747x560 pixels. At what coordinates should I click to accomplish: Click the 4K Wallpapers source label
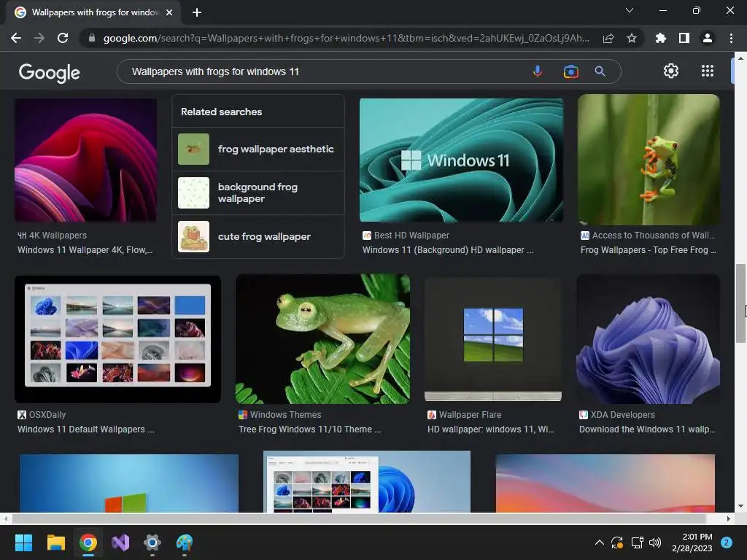pos(58,236)
